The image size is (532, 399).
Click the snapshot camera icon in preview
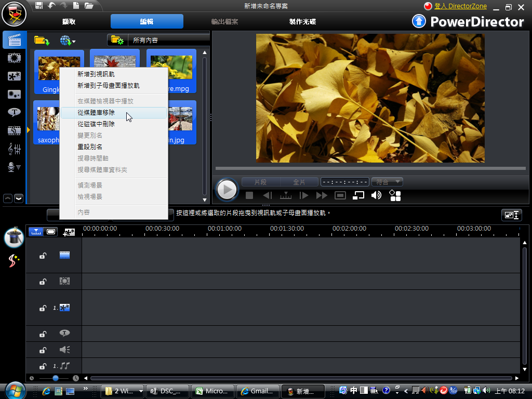click(x=340, y=195)
